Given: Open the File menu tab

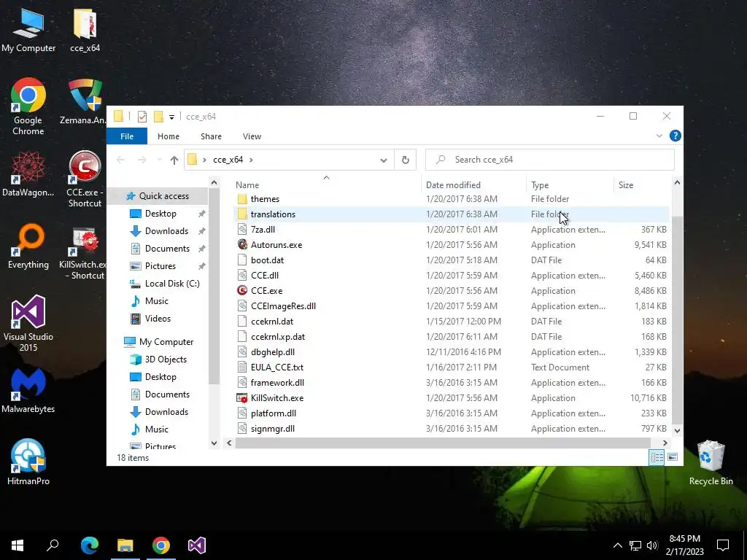Looking at the screenshot, I should coord(127,136).
